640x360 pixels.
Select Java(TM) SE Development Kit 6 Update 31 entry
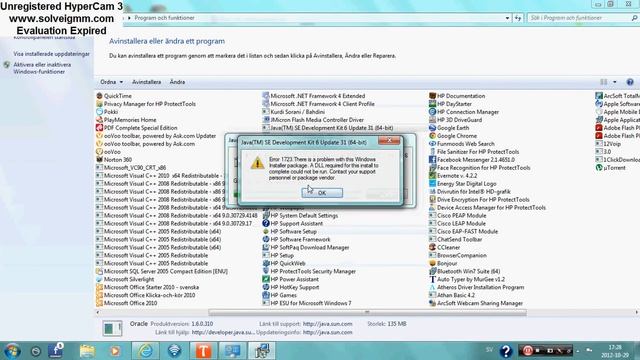(328, 128)
